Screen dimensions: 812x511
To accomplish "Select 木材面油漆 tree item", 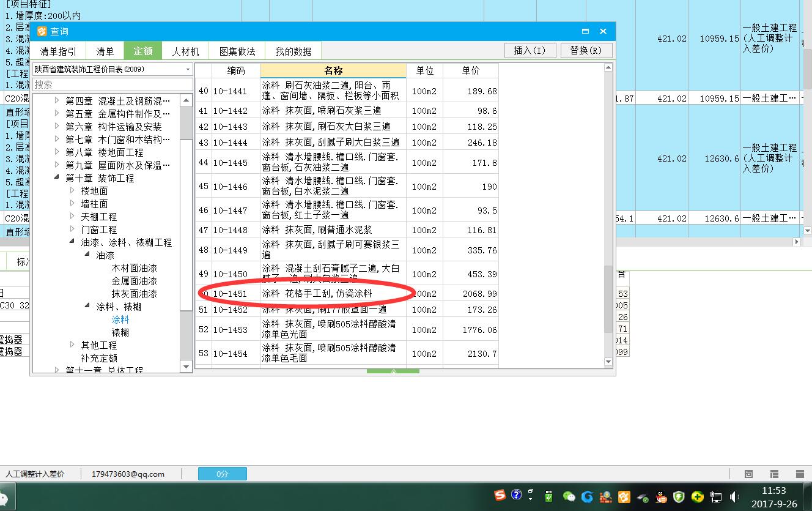I will pos(134,268).
